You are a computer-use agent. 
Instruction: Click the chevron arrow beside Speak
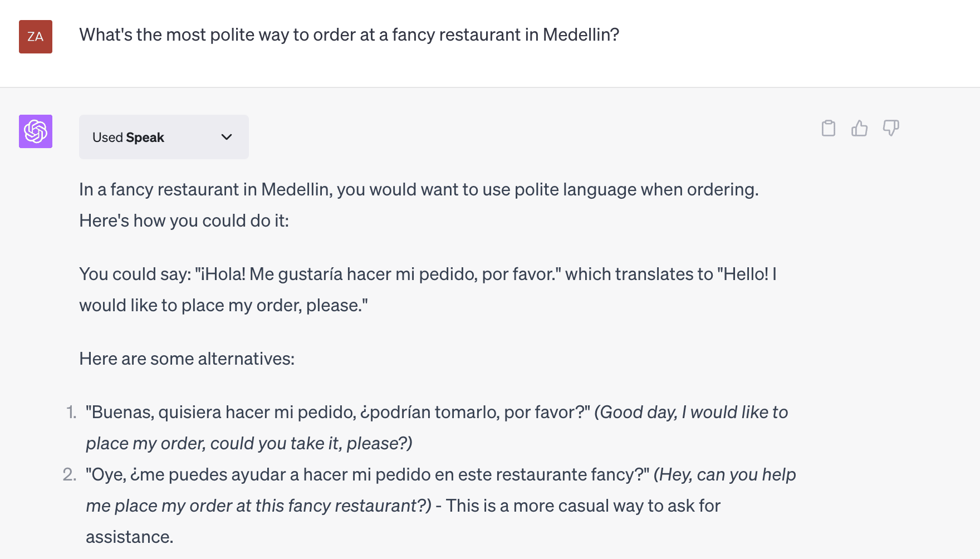(x=227, y=137)
